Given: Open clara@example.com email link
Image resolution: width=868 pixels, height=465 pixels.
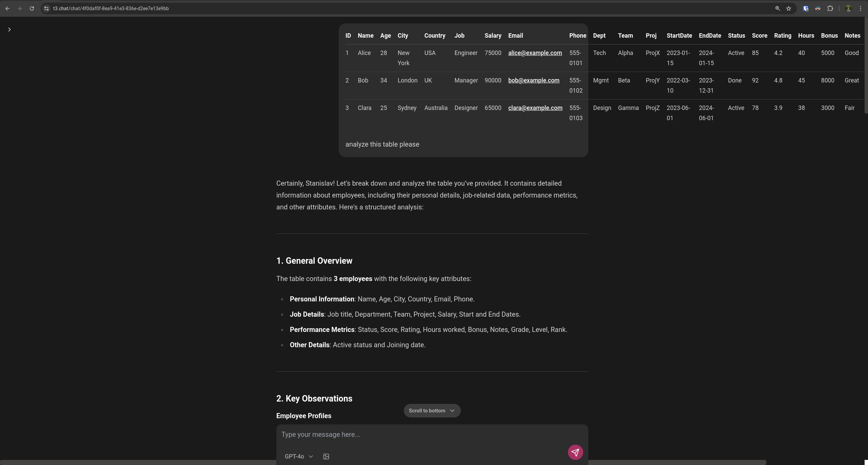Looking at the screenshot, I should tap(535, 108).
